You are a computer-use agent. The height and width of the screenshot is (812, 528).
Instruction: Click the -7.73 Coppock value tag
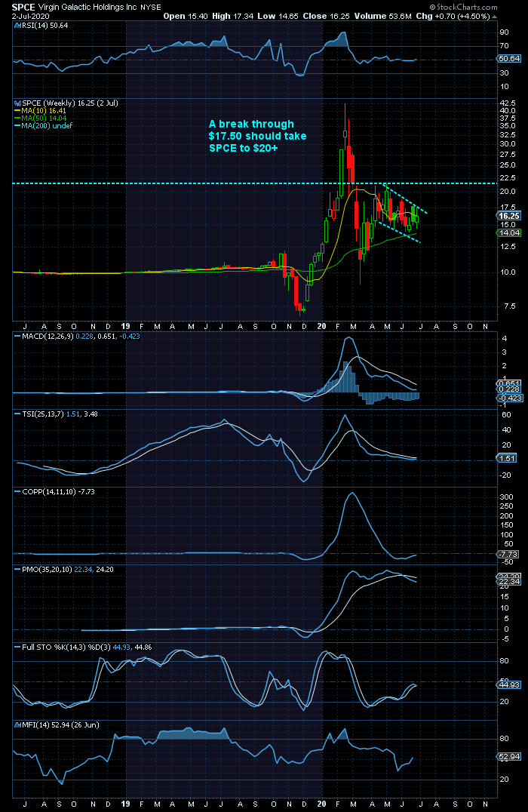tap(508, 555)
